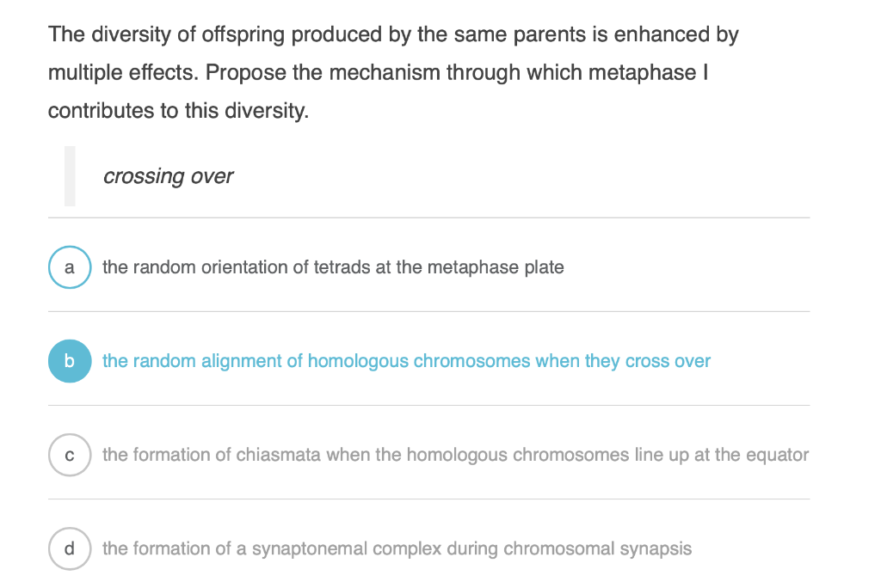Click the divider line below 'crossing over'
881x588 pixels.
[430, 217]
